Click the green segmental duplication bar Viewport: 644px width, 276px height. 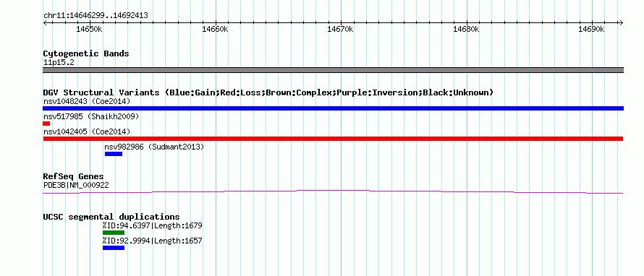(114, 233)
